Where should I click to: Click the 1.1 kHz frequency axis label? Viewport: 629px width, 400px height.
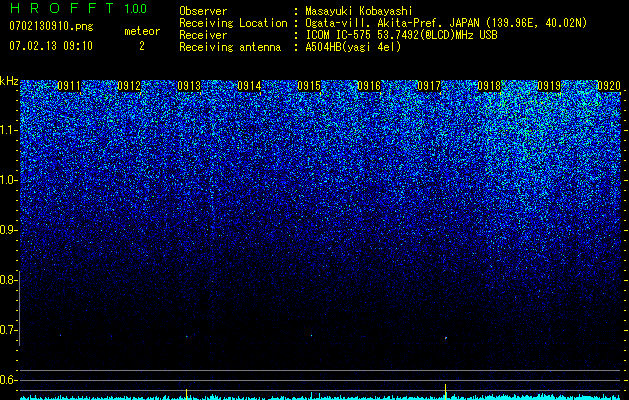point(8,130)
